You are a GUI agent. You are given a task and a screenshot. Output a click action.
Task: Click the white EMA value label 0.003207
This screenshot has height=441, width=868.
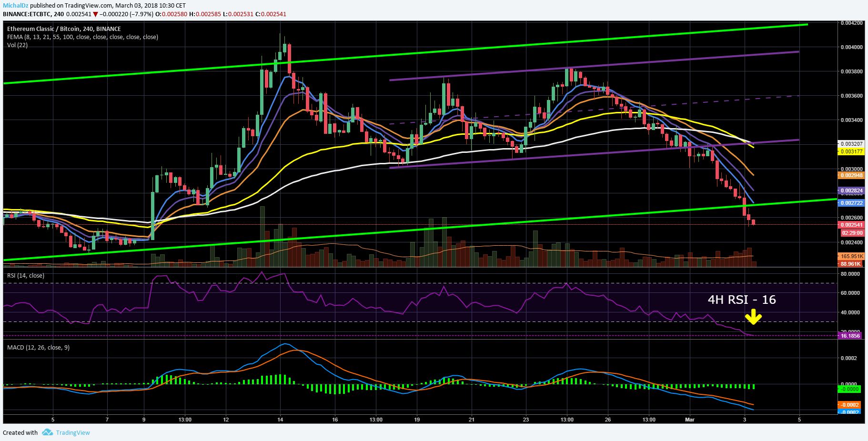pyautogui.click(x=851, y=143)
